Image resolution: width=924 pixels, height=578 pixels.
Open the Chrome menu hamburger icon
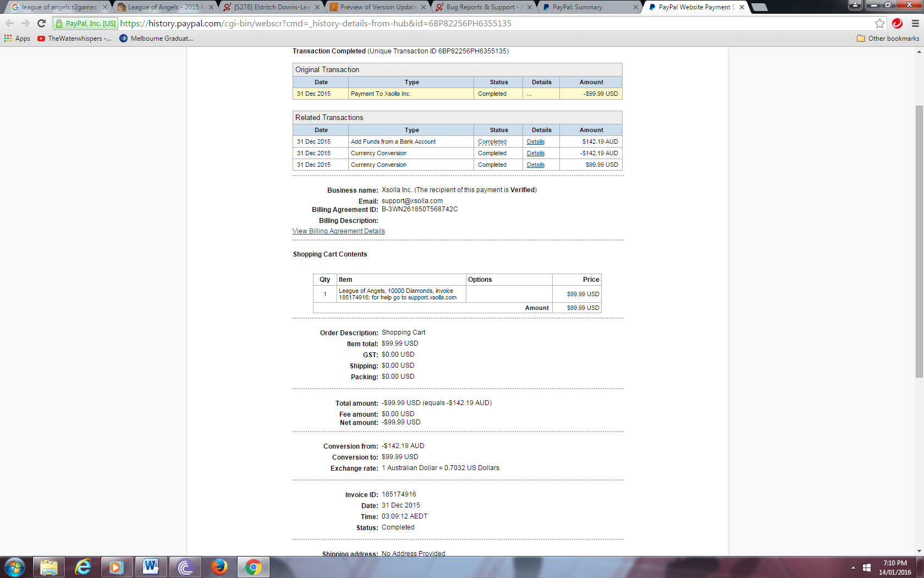915,23
